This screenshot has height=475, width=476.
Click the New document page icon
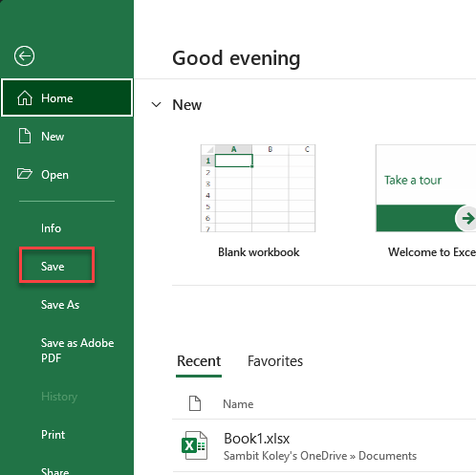tap(25, 136)
